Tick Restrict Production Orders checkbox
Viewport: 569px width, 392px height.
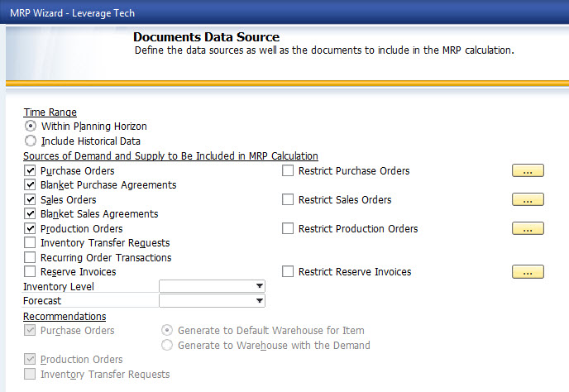(x=288, y=229)
